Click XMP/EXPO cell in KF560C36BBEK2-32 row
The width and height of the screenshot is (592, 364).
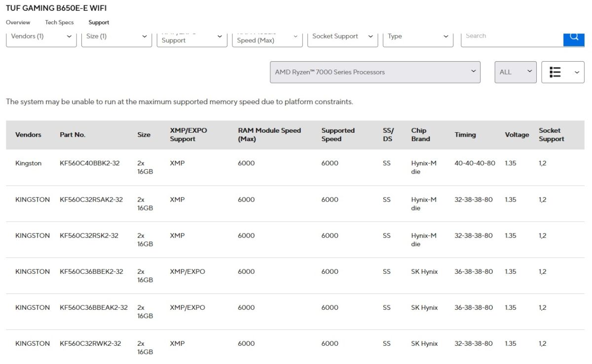[187, 272]
